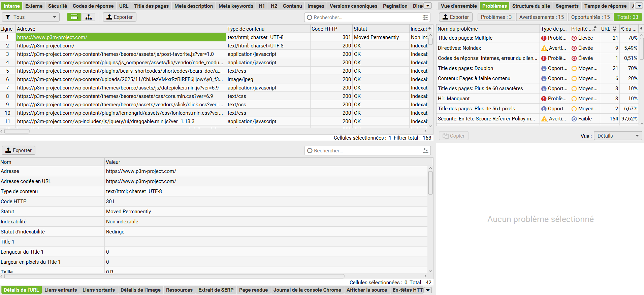Screen dimensions: 644x295
Task: Open the Vue Détails dropdown
Action: click(618, 136)
